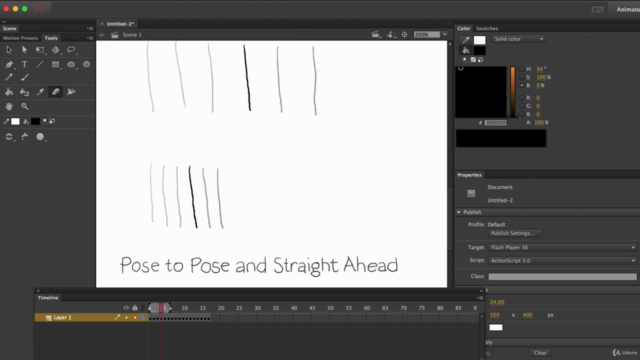Select the Rectangle tool
The height and width of the screenshot is (360, 640).
click(56, 64)
